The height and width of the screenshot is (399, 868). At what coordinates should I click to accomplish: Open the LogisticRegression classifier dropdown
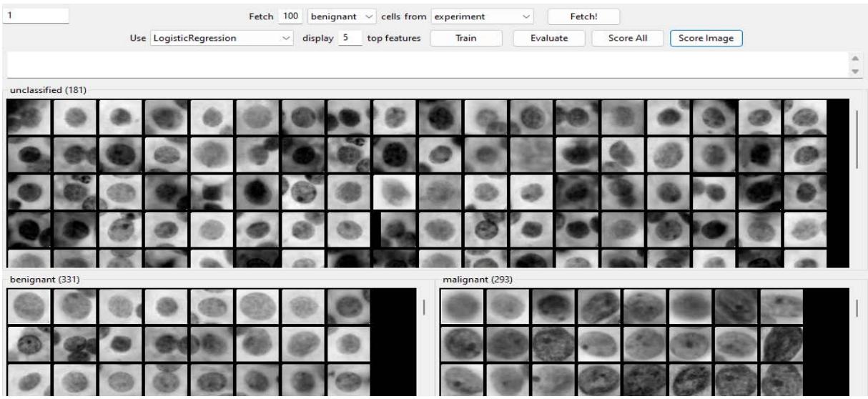[222, 39]
